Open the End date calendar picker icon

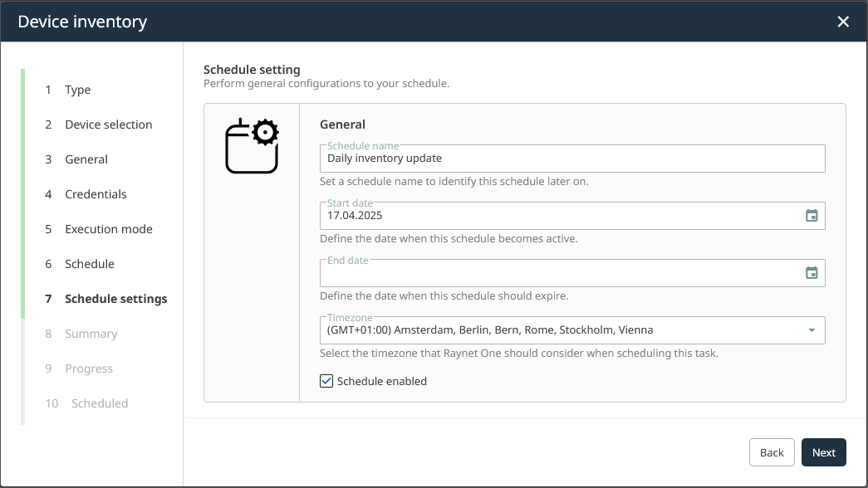[812, 273]
